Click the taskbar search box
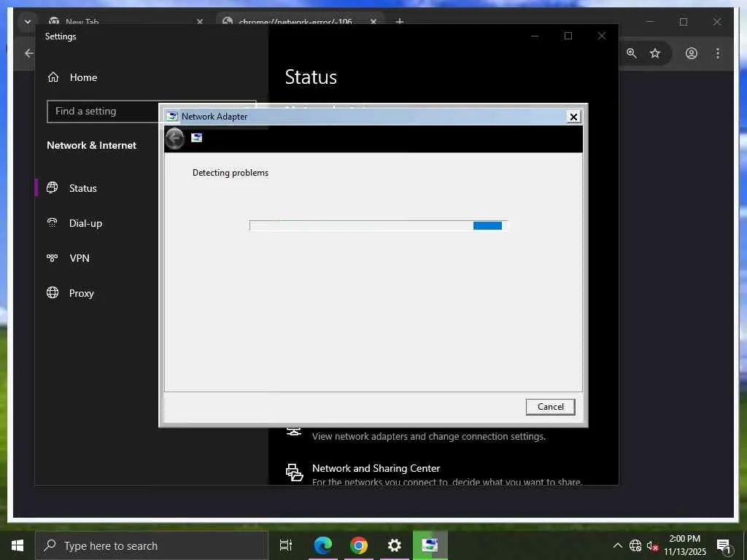The height and width of the screenshot is (560, 747). click(152, 545)
